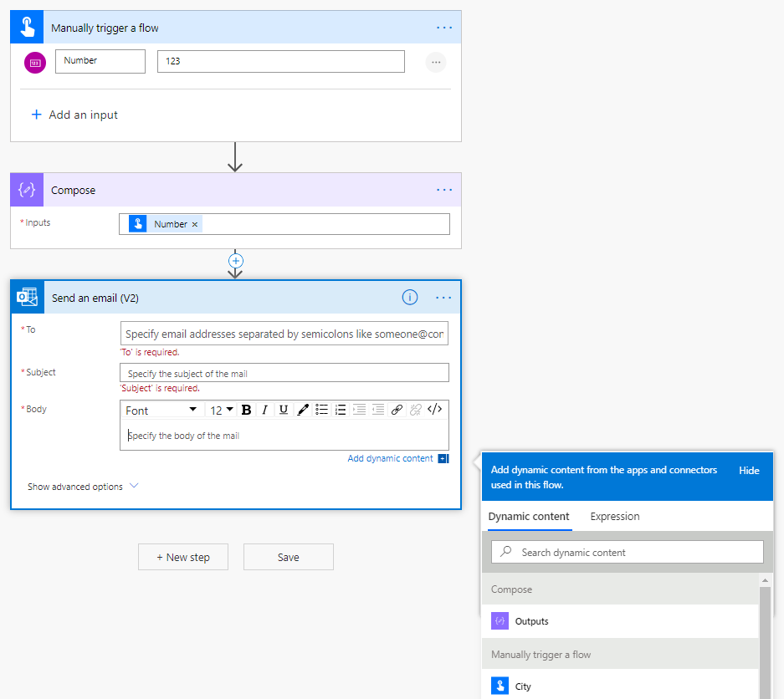Hide the dynamic content panel
Image resolution: width=784 pixels, height=699 pixels.
coord(749,470)
